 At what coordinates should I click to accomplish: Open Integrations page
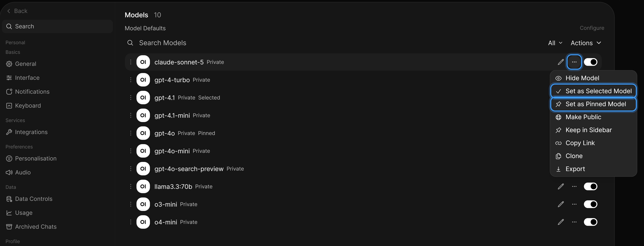[x=27, y=132]
